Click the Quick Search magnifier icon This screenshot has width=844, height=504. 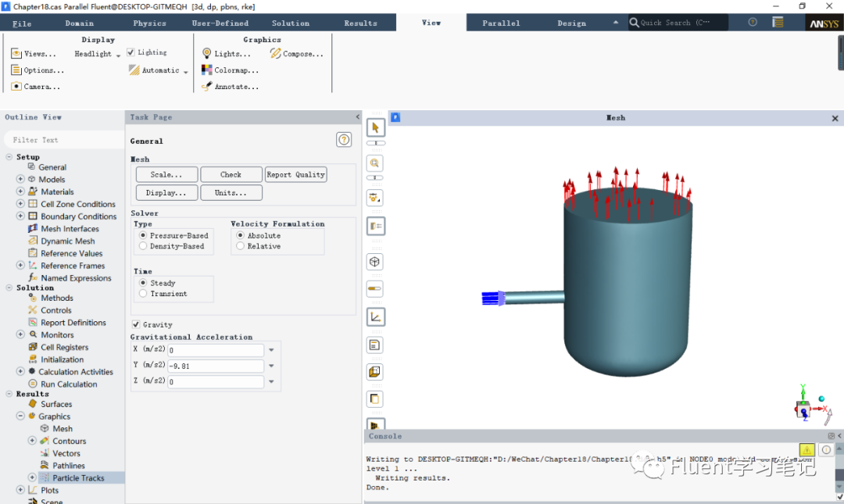(634, 23)
